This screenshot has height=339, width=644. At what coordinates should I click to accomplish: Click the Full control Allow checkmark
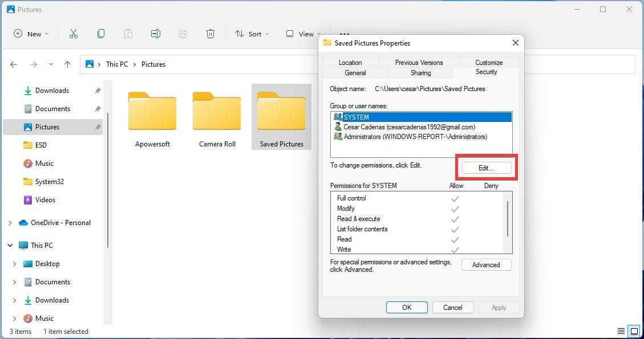click(x=455, y=199)
